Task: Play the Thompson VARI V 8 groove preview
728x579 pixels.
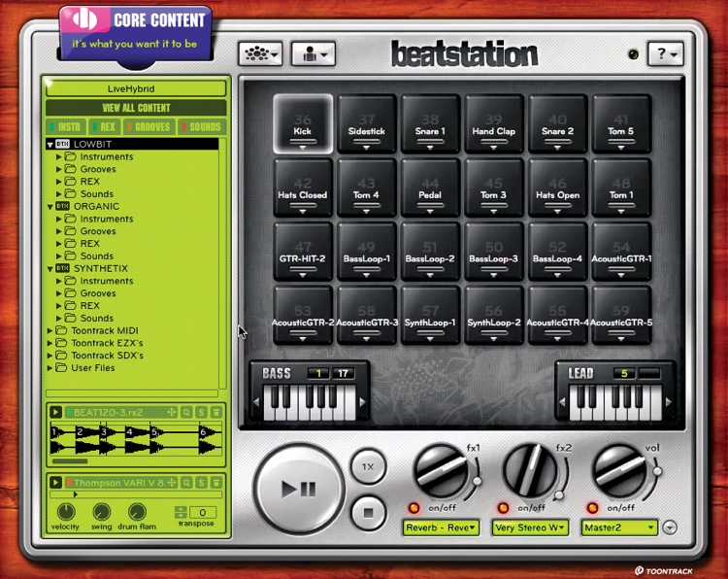Action: [55, 483]
